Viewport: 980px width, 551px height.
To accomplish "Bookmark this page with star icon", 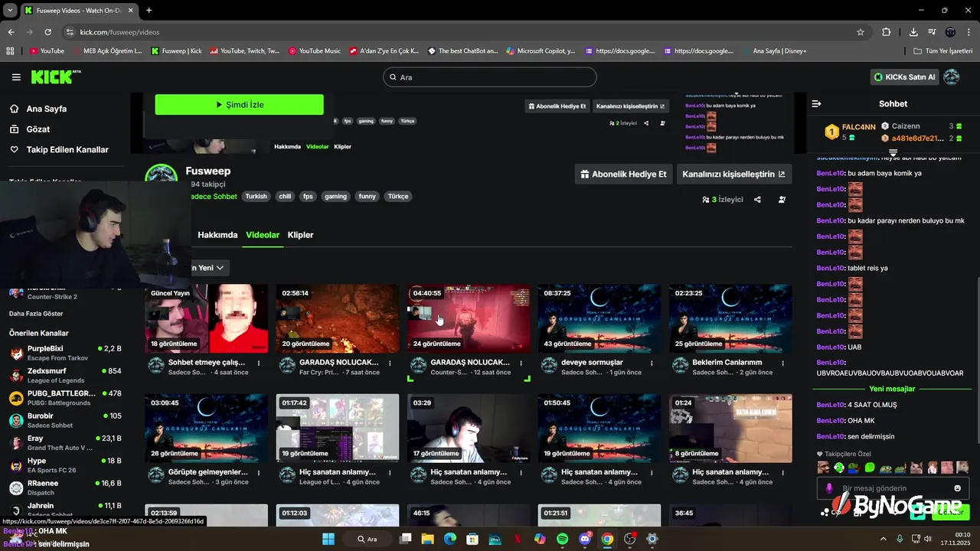I will click(x=861, y=32).
